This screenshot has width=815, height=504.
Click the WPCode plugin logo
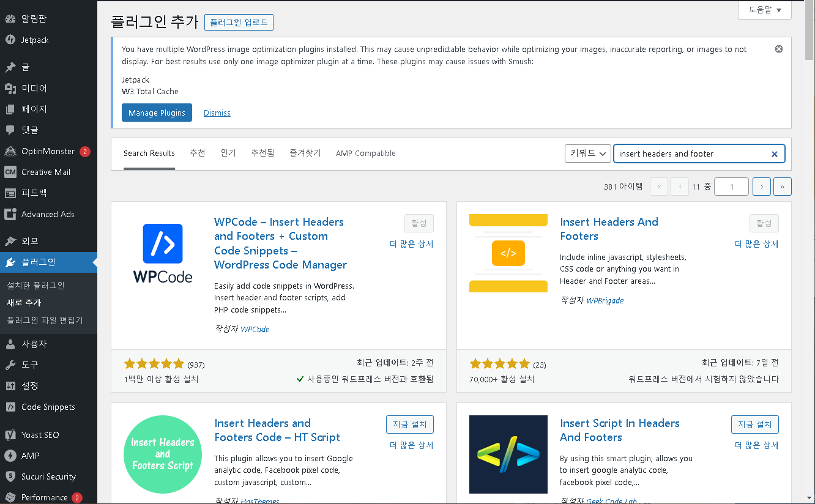(x=163, y=253)
